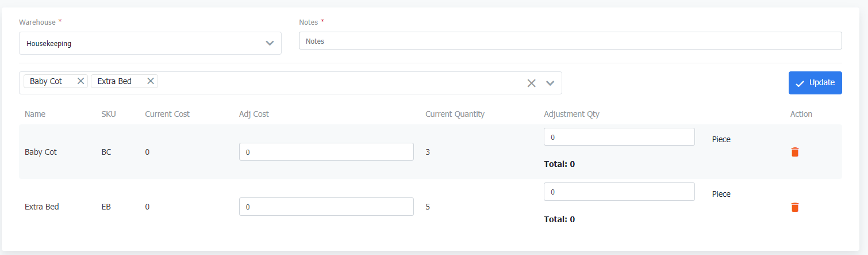This screenshot has width=868, height=255.
Task: Click the checkmark icon on Update
Action: tap(800, 83)
